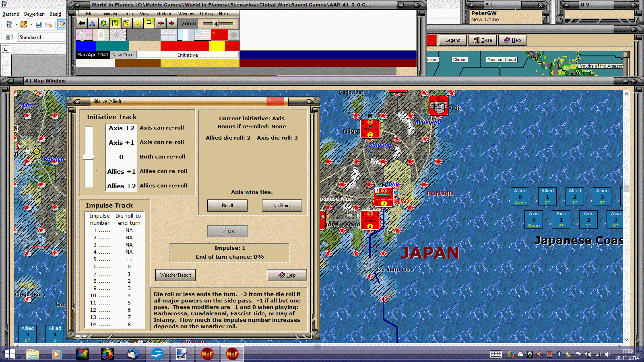Image resolution: width=644 pixels, height=362 pixels.
Task: Select the German flag icon
Action: click(x=85, y=35)
